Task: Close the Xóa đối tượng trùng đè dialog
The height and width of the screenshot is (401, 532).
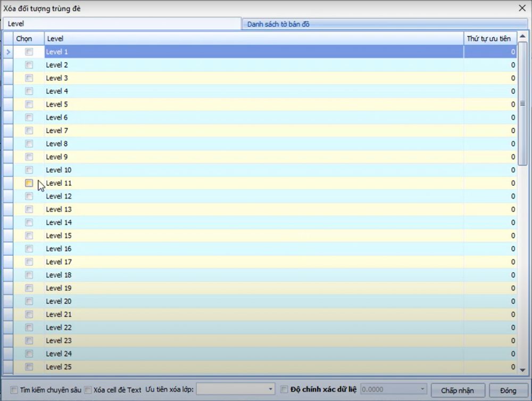Action: tap(522, 8)
